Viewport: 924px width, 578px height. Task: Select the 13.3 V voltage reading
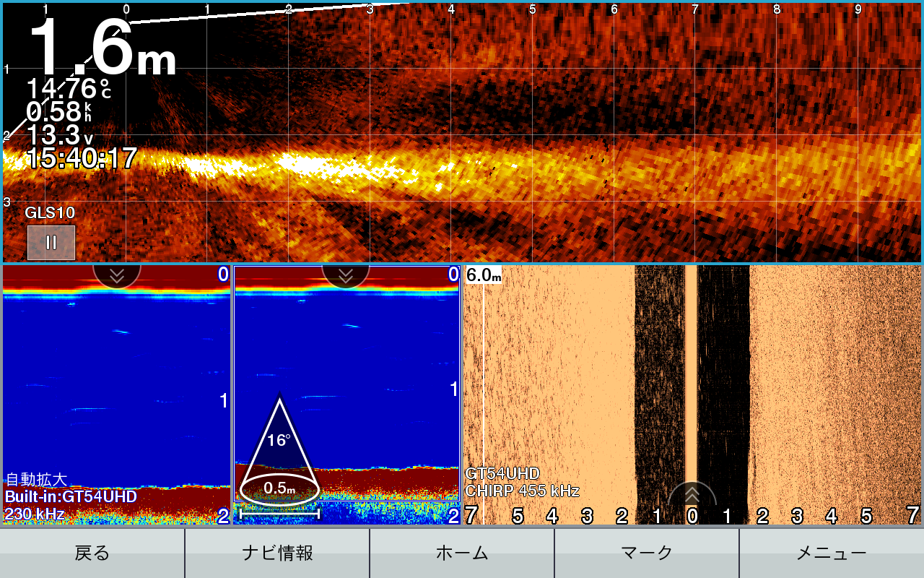click(60, 135)
